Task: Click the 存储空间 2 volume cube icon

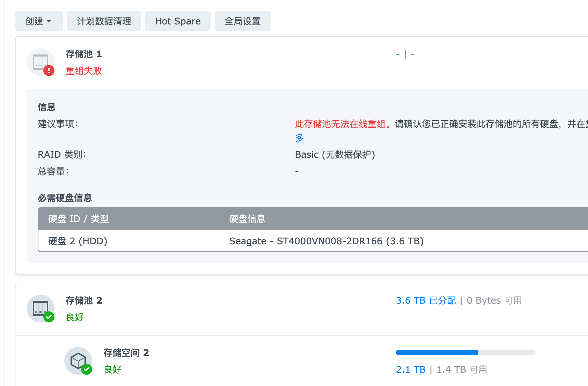Action: click(x=78, y=360)
